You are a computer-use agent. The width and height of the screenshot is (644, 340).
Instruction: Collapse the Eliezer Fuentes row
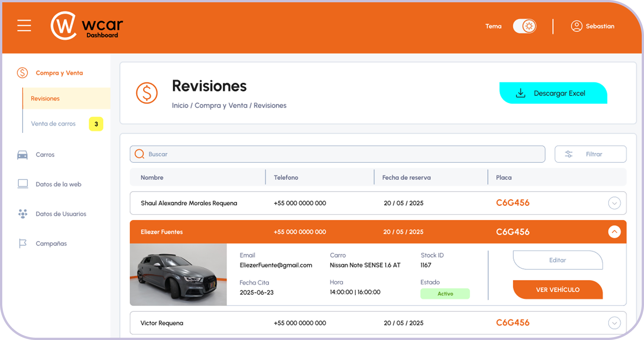click(614, 232)
